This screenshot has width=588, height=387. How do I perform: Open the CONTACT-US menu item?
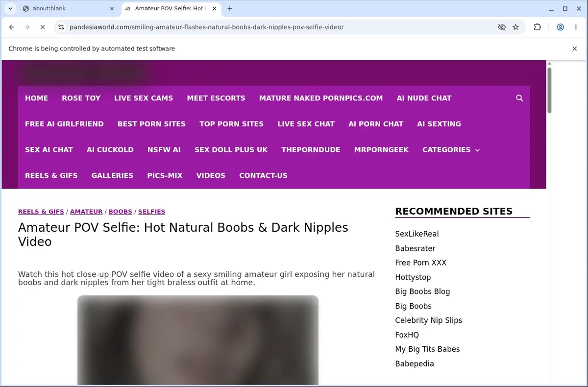tap(263, 175)
